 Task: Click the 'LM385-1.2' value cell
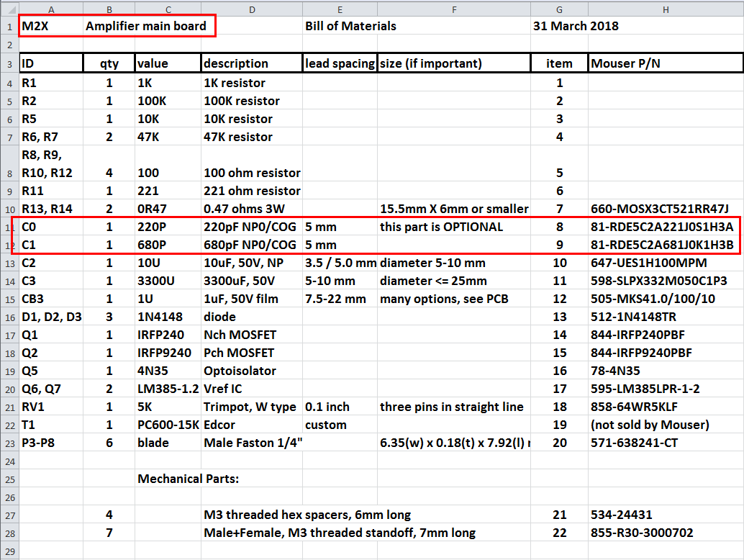click(x=168, y=389)
